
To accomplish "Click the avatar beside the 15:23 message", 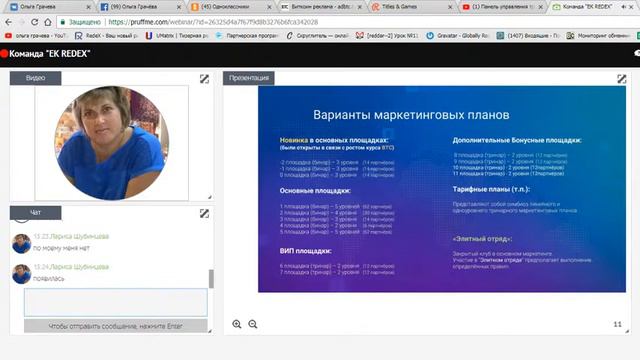I will coord(21,244).
